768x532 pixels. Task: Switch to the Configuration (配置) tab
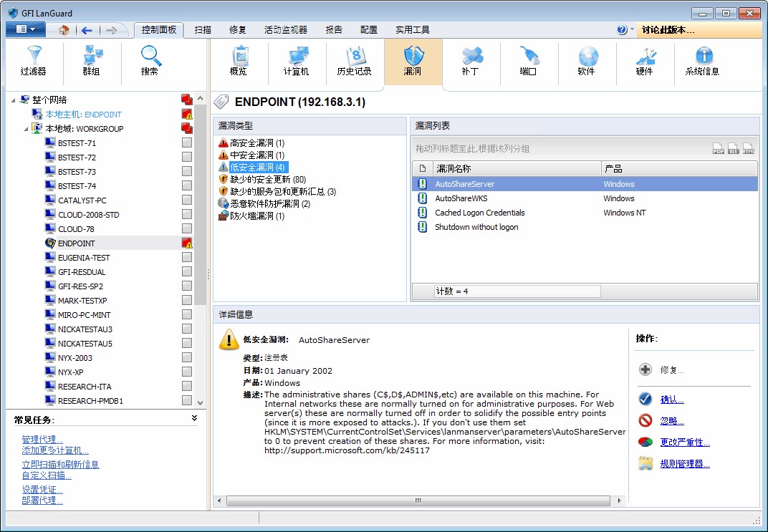pos(368,30)
